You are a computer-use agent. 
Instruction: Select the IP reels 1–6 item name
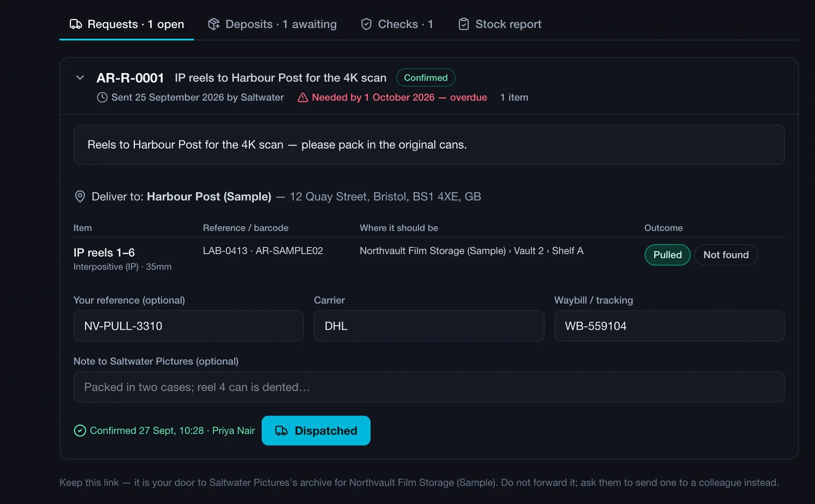(x=104, y=253)
